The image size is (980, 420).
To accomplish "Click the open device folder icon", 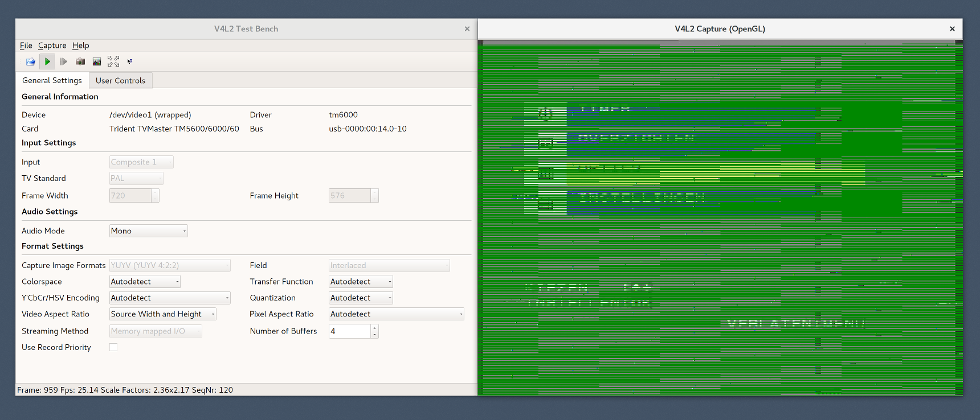I will click(31, 61).
